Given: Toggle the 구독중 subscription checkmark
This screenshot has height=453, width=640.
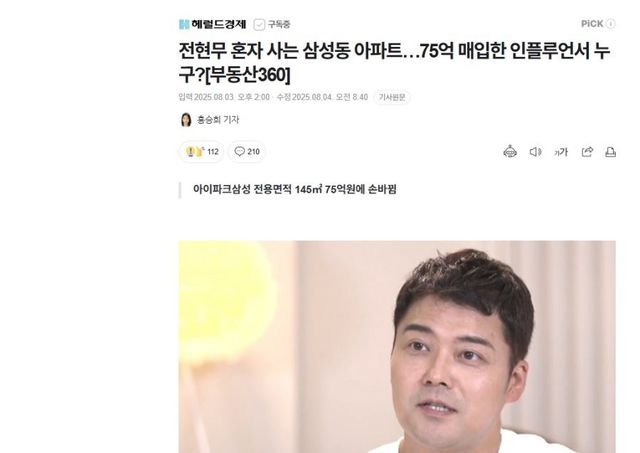Looking at the screenshot, I should click(x=259, y=24).
